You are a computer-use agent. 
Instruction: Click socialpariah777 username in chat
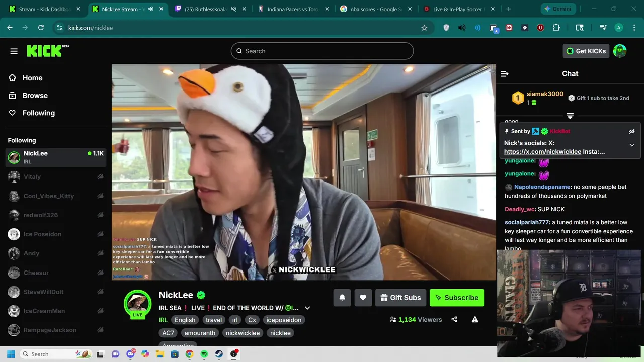tap(527, 222)
